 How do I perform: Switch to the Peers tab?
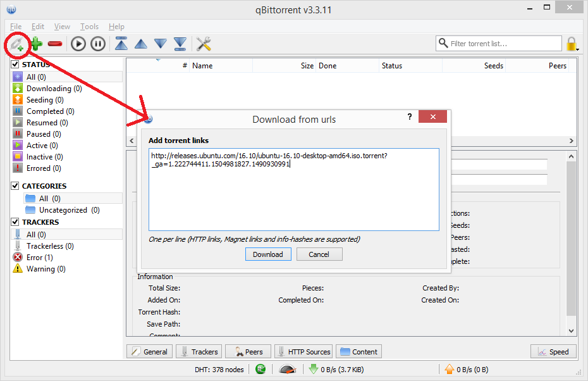pyautogui.click(x=248, y=352)
